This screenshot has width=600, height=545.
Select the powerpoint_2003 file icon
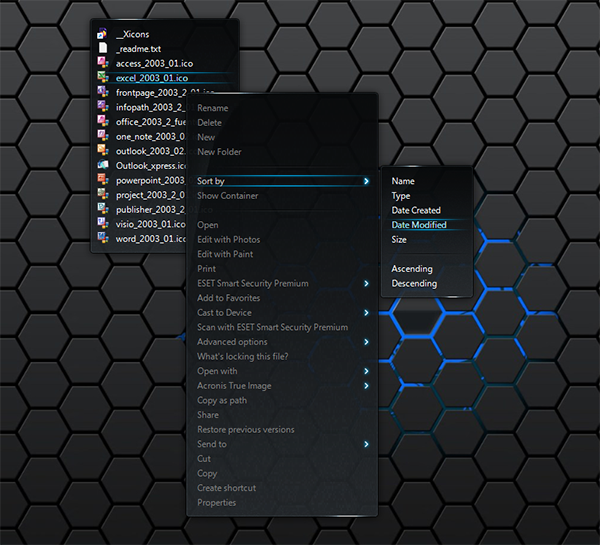[x=103, y=180]
